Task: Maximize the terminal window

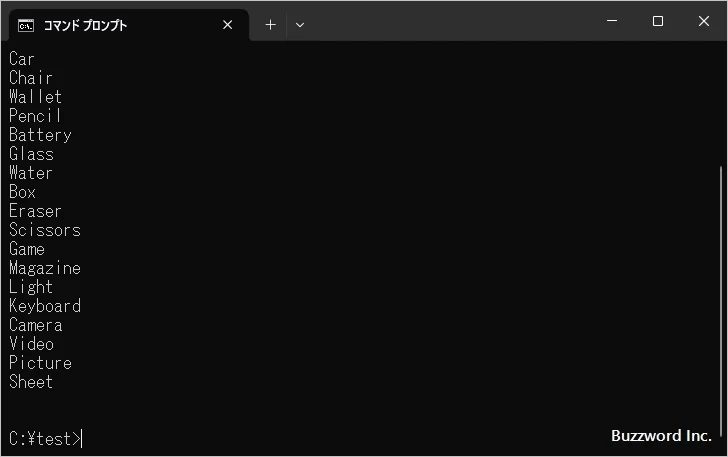Action: pyautogui.click(x=658, y=21)
